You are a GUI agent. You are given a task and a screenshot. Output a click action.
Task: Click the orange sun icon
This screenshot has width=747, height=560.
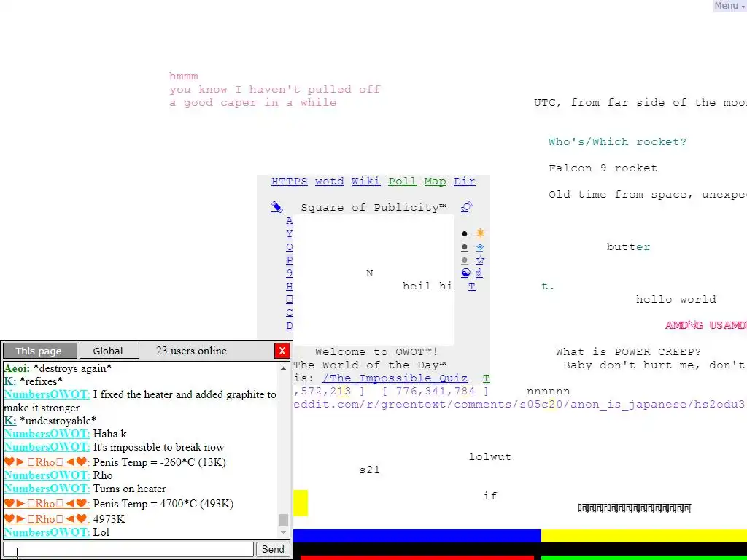480,233
